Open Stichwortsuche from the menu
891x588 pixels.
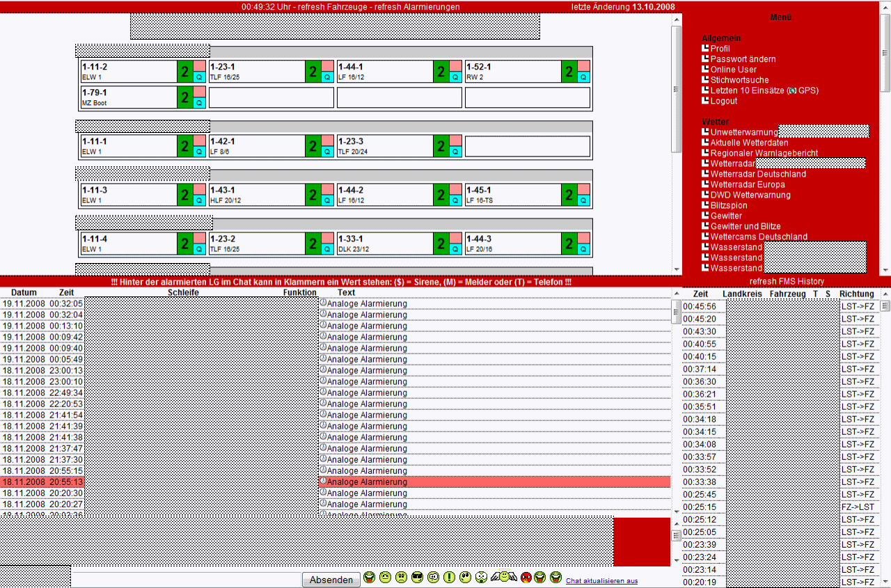coord(740,80)
